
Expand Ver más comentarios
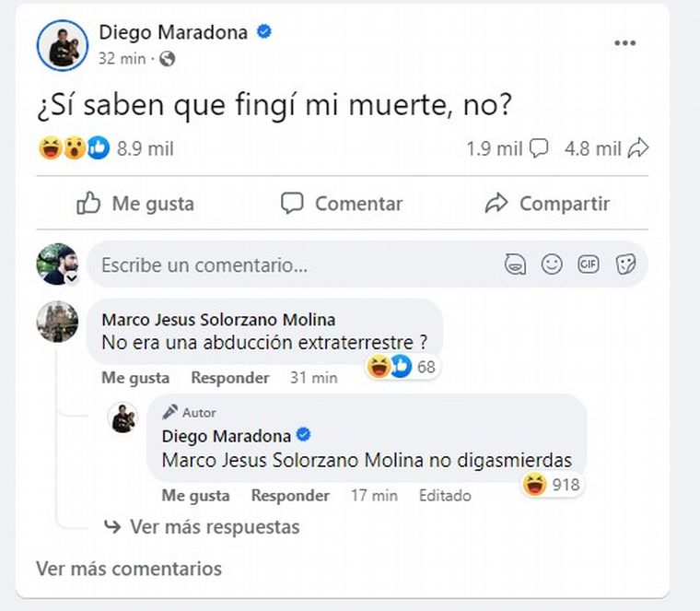tap(129, 569)
